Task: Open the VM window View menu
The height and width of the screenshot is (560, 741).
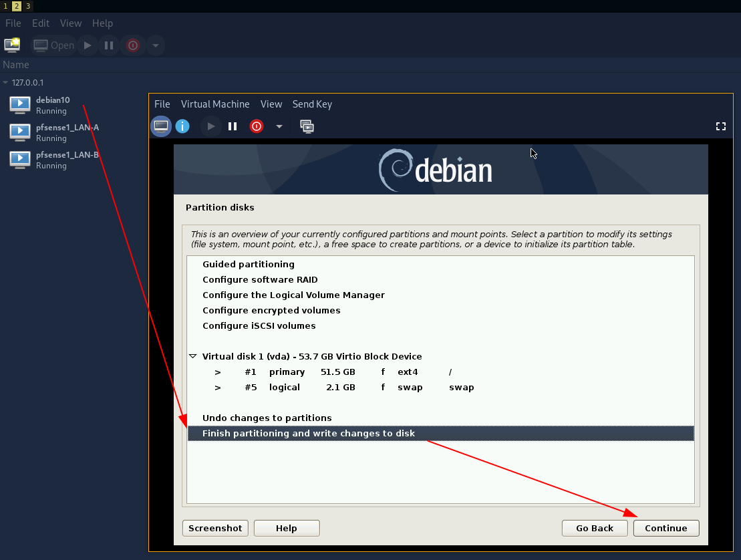Action: (x=271, y=104)
